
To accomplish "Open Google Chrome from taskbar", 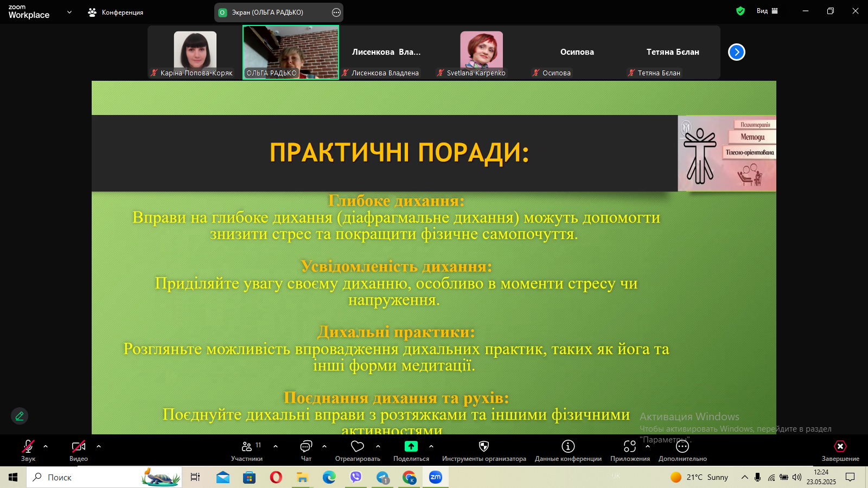I will click(x=409, y=477).
